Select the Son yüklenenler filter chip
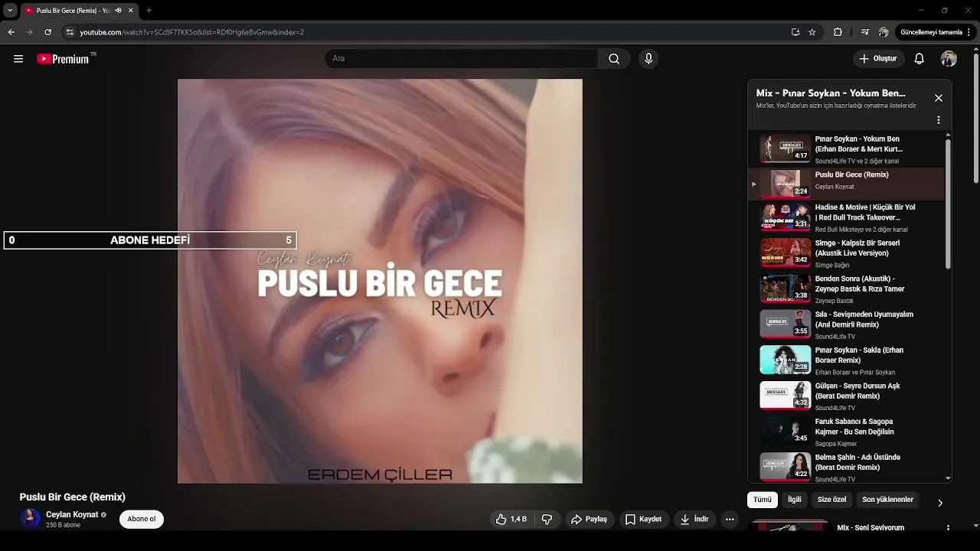 tap(888, 500)
